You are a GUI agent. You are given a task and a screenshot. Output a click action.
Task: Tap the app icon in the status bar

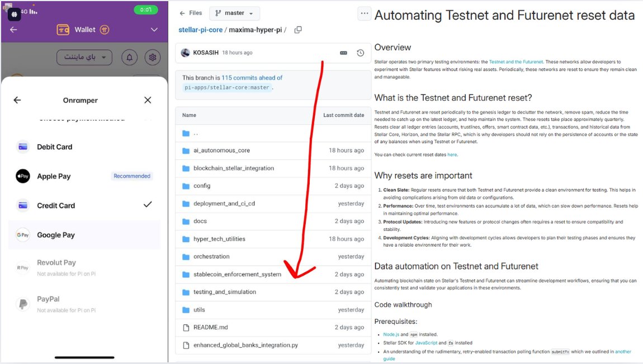click(14, 15)
